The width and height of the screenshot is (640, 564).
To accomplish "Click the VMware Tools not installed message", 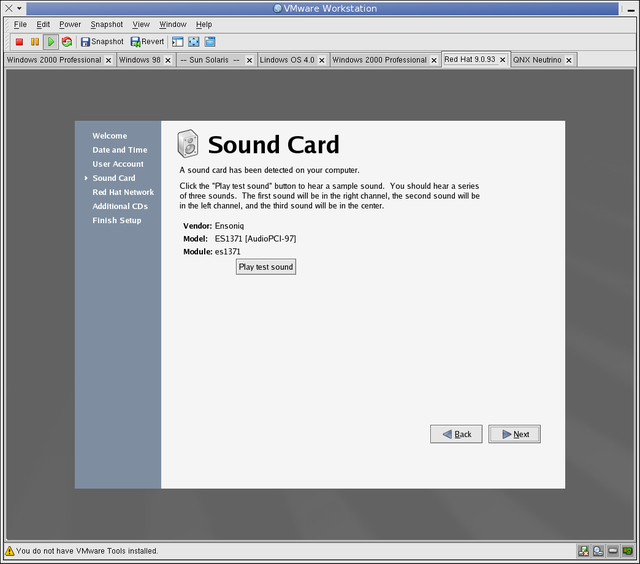I will tap(87, 551).
